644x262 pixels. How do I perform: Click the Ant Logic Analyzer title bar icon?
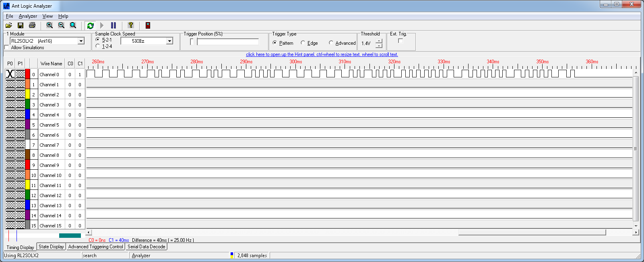point(6,6)
